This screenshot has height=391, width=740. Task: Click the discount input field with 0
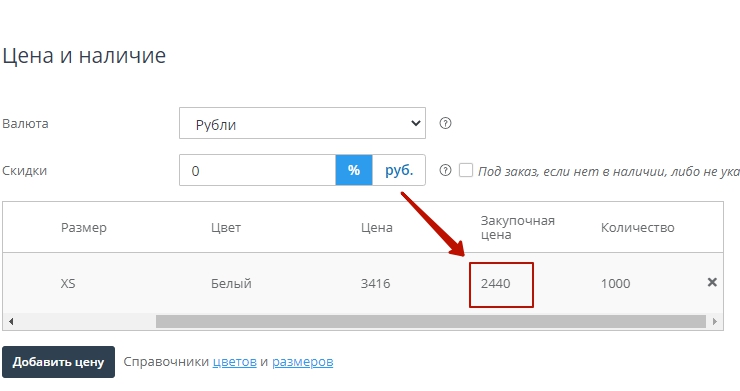click(x=258, y=170)
